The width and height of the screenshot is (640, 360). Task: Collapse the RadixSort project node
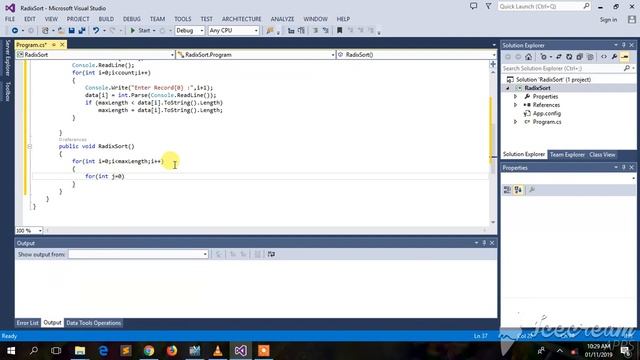[507, 88]
